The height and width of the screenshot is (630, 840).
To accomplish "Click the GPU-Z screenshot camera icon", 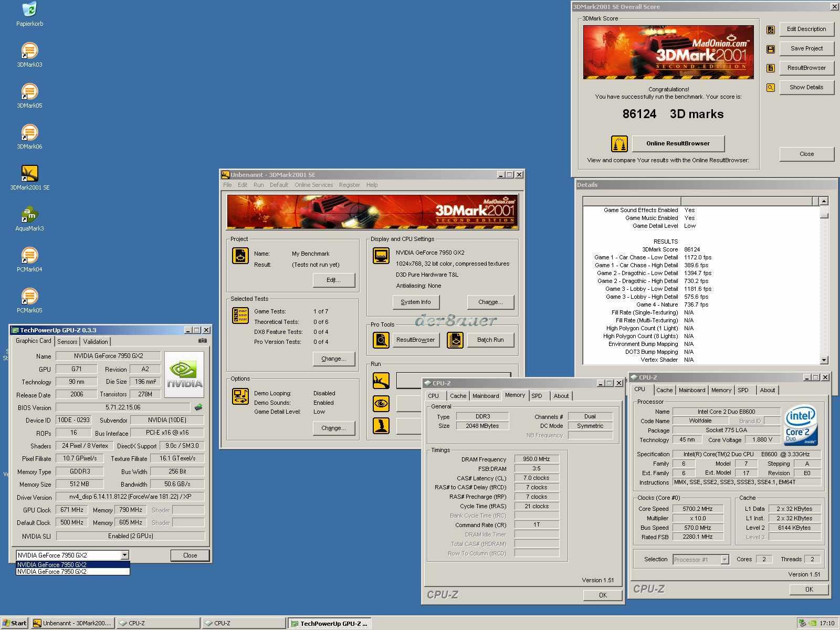I will pos(203,341).
